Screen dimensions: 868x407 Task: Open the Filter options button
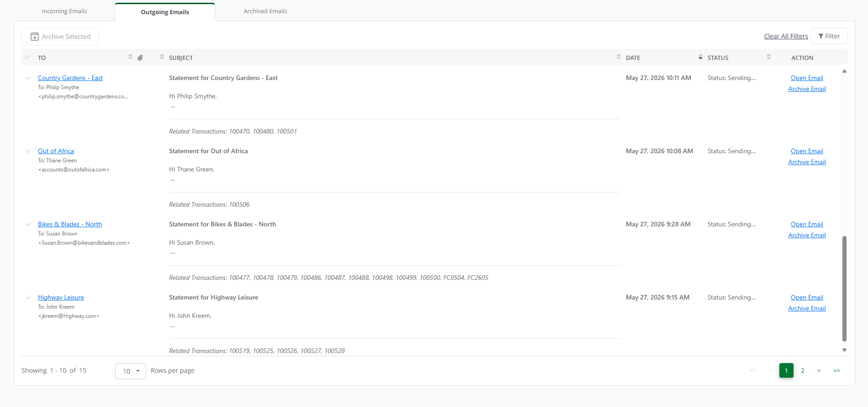click(x=829, y=36)
